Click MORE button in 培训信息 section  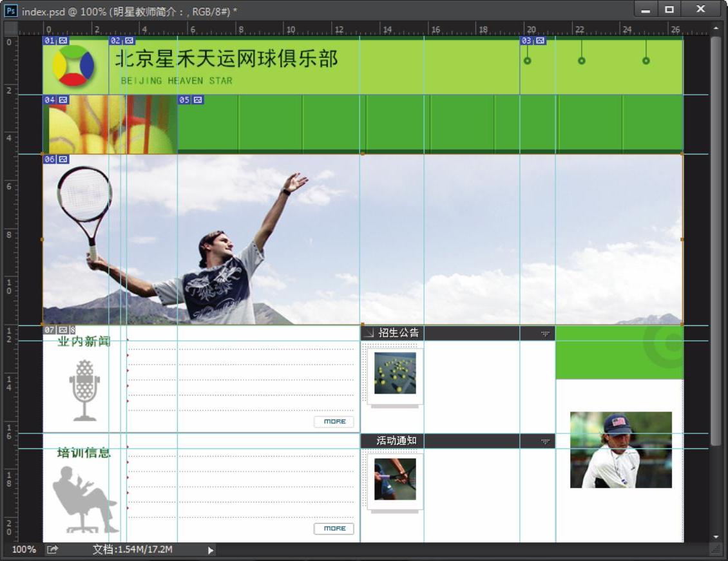tap(334, 528)
